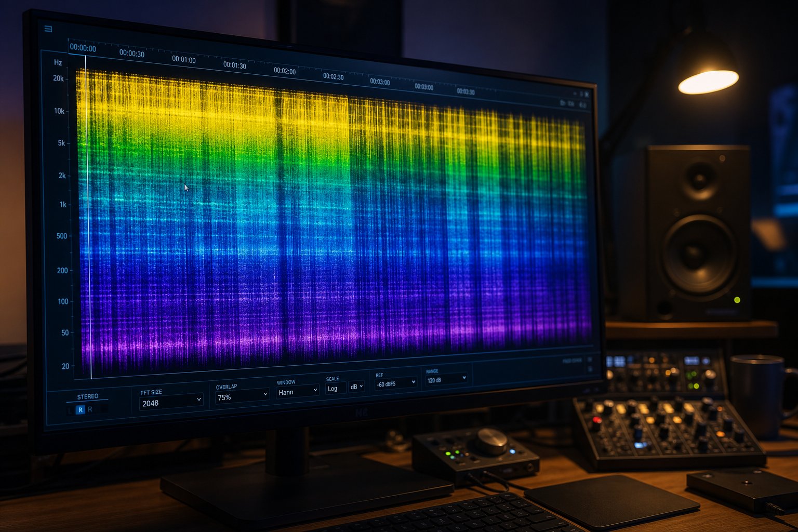
Task: Jump to 00:00:00 on the time ruler
Action: [83, 48]
